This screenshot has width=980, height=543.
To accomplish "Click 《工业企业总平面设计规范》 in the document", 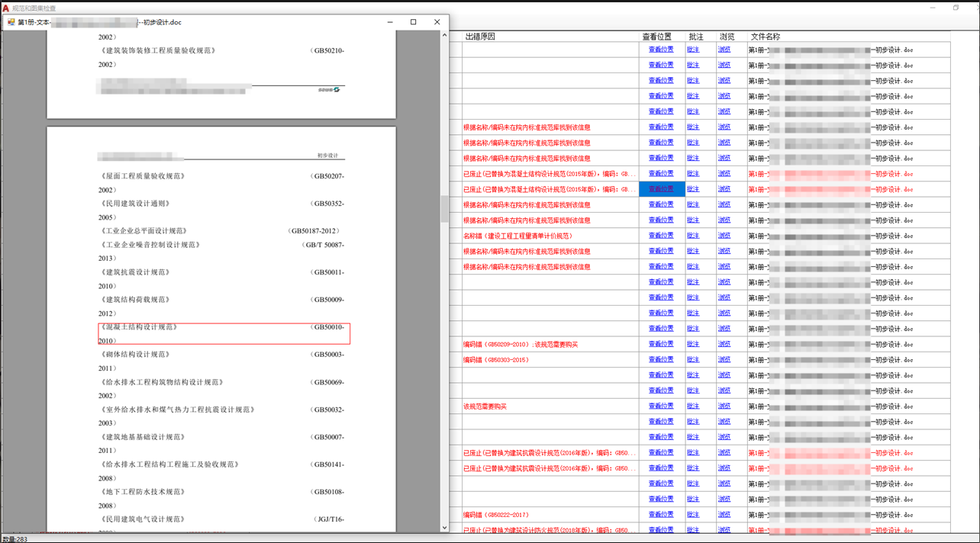I will [x=143, y=231].
